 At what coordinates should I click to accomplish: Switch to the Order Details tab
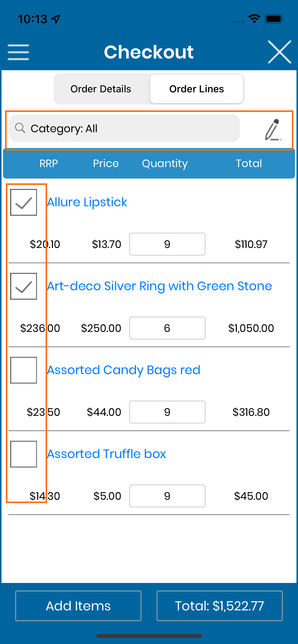point(101,89)
